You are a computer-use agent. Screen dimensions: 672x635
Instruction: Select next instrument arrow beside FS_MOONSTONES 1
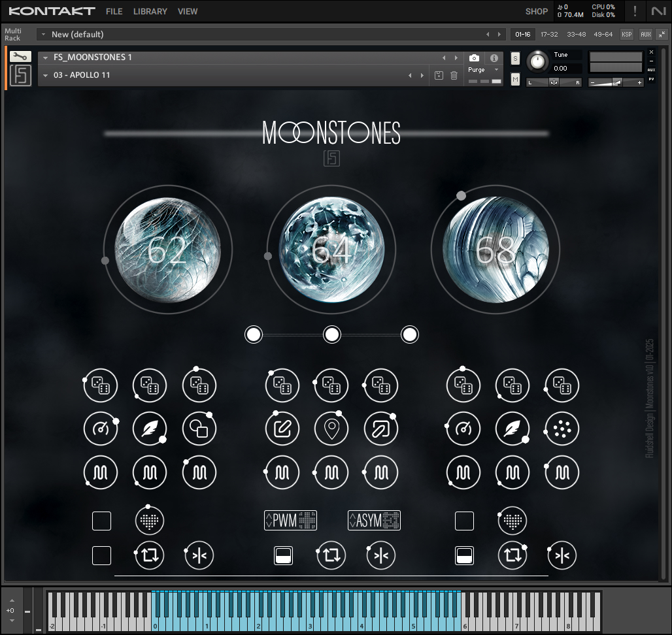456,57
